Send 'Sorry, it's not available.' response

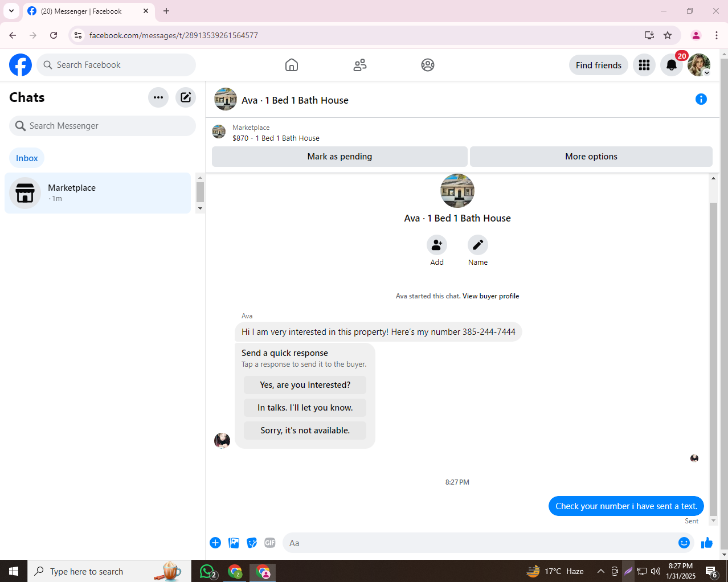(x=305, y=431)
